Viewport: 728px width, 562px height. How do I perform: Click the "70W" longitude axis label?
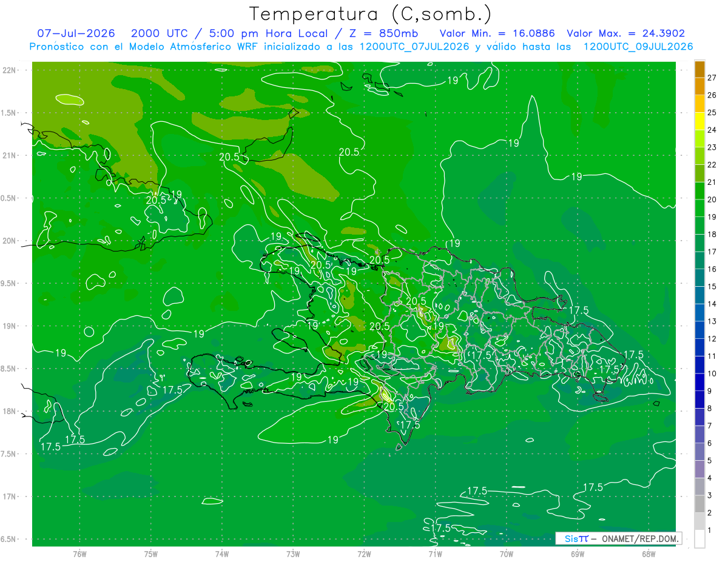507,555
